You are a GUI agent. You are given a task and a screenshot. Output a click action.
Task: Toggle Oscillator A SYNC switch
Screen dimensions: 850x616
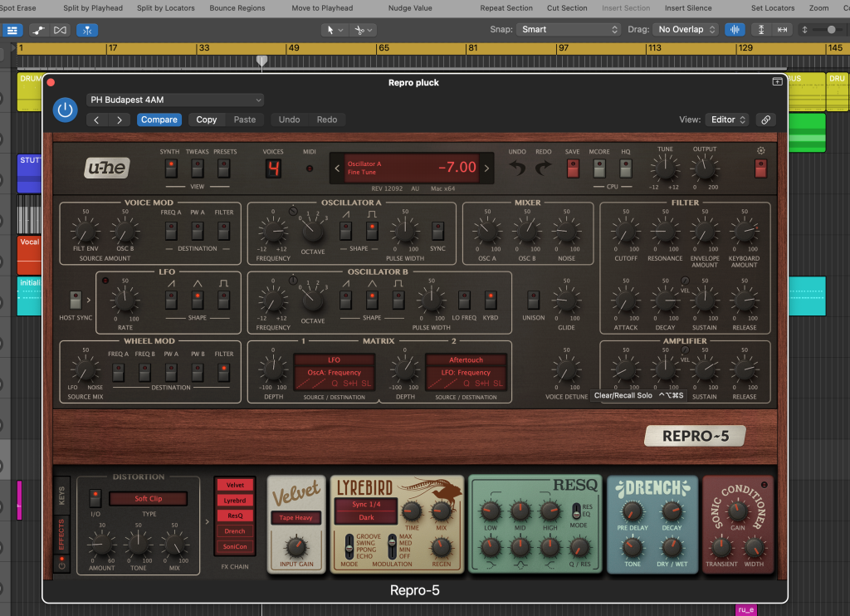(437, 231)
